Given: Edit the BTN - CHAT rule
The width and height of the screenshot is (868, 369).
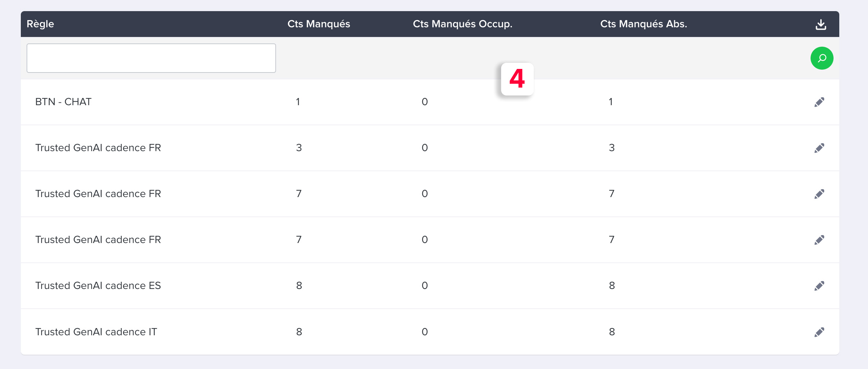Looking at the screenshot, I should 819,102.
